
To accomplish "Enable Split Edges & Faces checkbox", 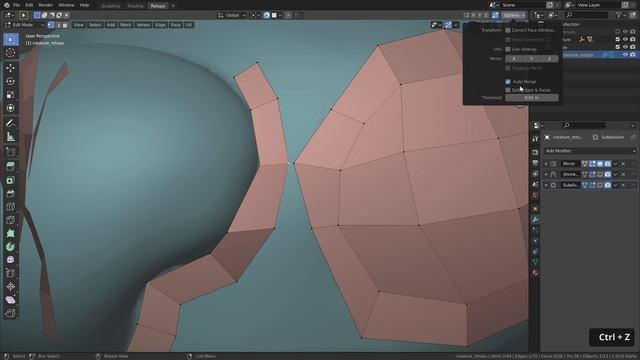I will (508, 90).
